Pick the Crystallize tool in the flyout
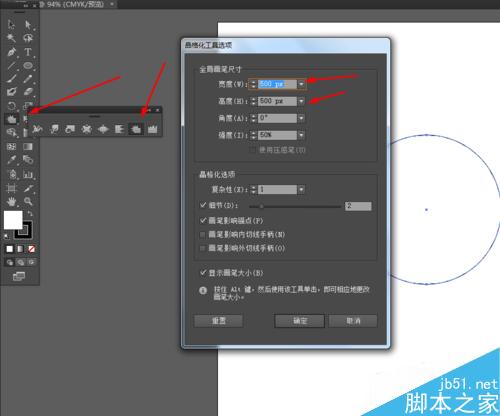Image resolution: width=500 pixels, height=416 pixels. (136, 129)
